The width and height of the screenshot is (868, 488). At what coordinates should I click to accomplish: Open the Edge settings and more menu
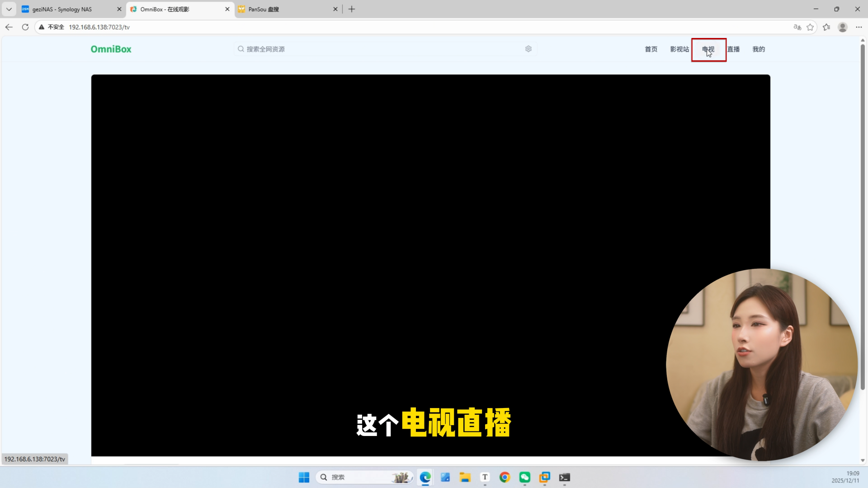859,27
